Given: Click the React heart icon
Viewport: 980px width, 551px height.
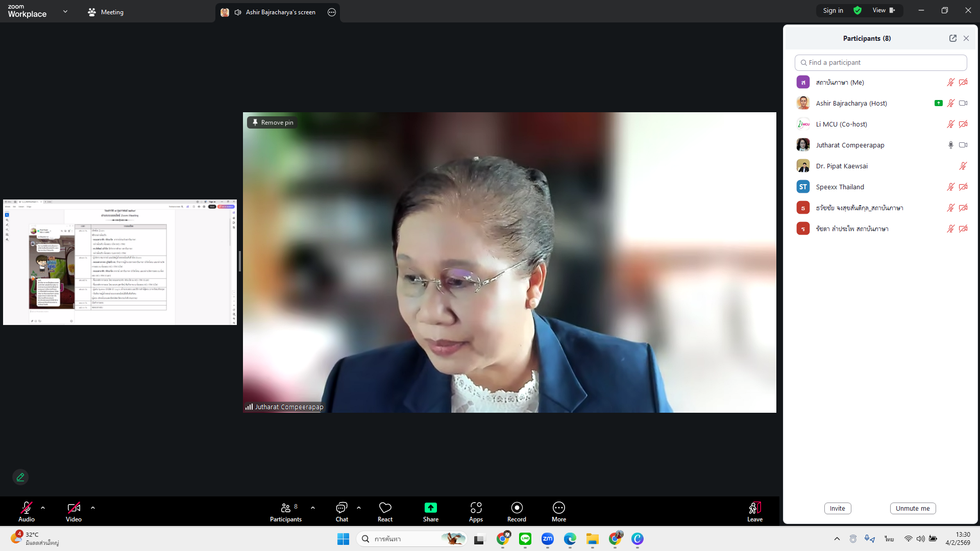Looking at the screenshot, I should 385,508.
